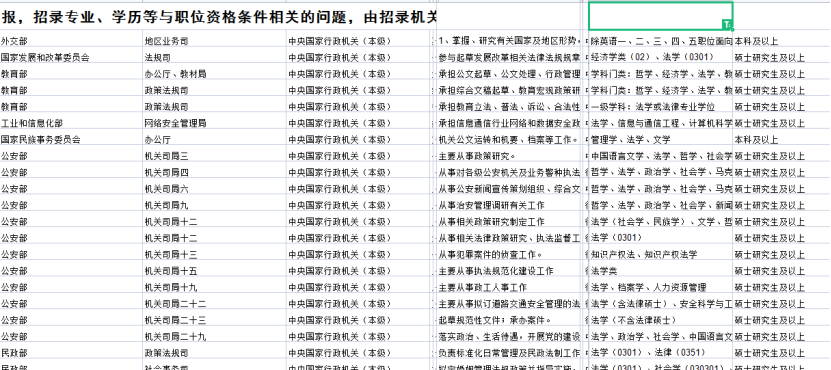Image resolution: width=831 pixels, height=370 pixels.
Task: Click the 承担教育立法、普法、诉讼 cell
Action: [x=510, y=107]
